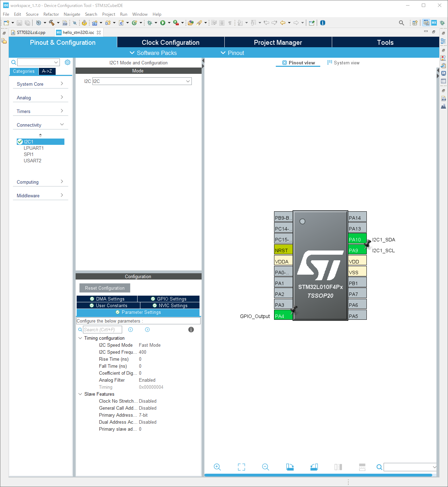Click the info icon in parameter settings
Viewport: 448px width, 487px height.
point(191,330)
